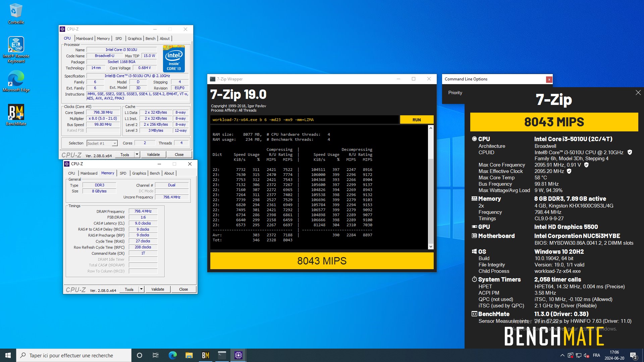The image size is (644, 362).
Task: Select Mainboard tab in bottom CPU-Z window
Action: [89, 173]
